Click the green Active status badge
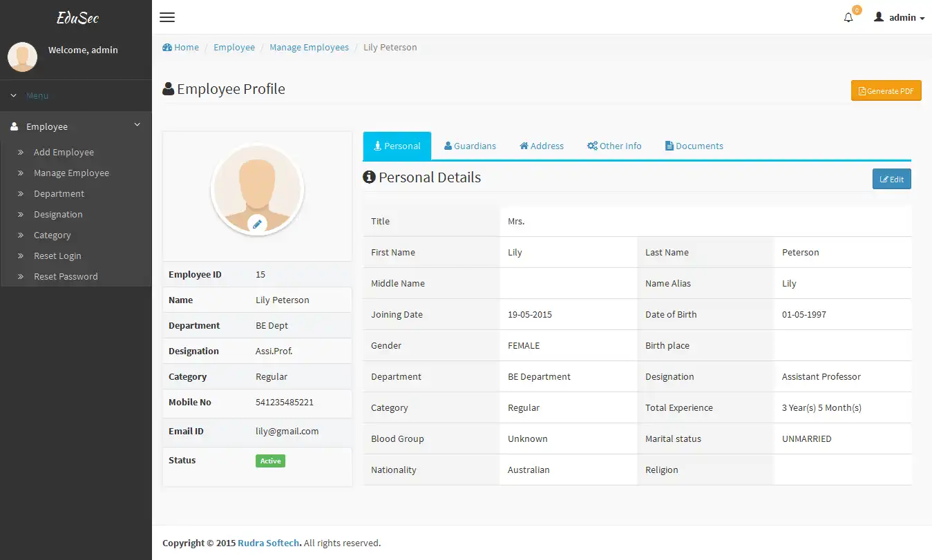The width and height of the screenshot is (932, 560). [x=270, y=461]
